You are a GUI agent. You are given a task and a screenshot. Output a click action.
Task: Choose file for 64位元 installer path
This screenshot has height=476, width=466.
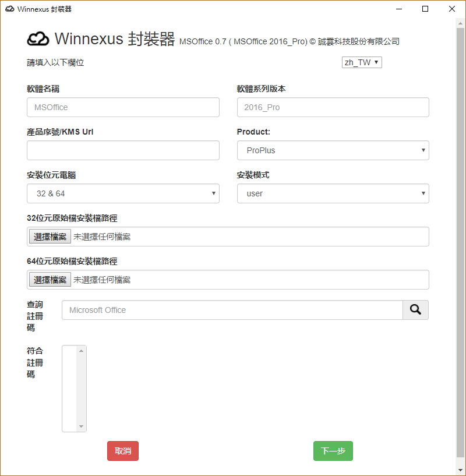point(50,280)
